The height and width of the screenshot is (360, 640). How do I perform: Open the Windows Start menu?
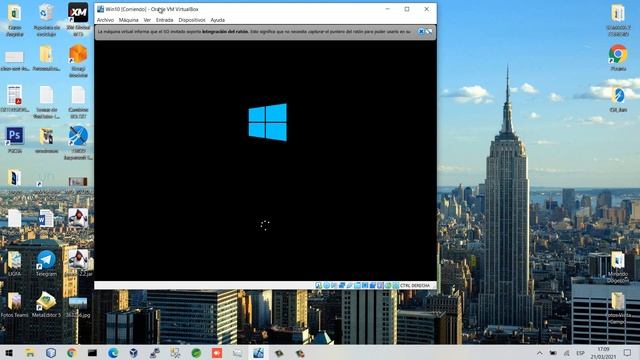[x=9, y=353]
